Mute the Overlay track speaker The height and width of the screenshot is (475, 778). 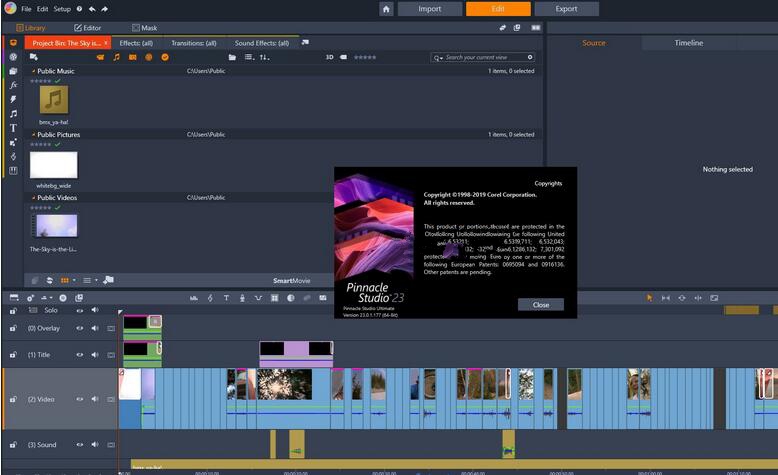[x=95, y=328]
